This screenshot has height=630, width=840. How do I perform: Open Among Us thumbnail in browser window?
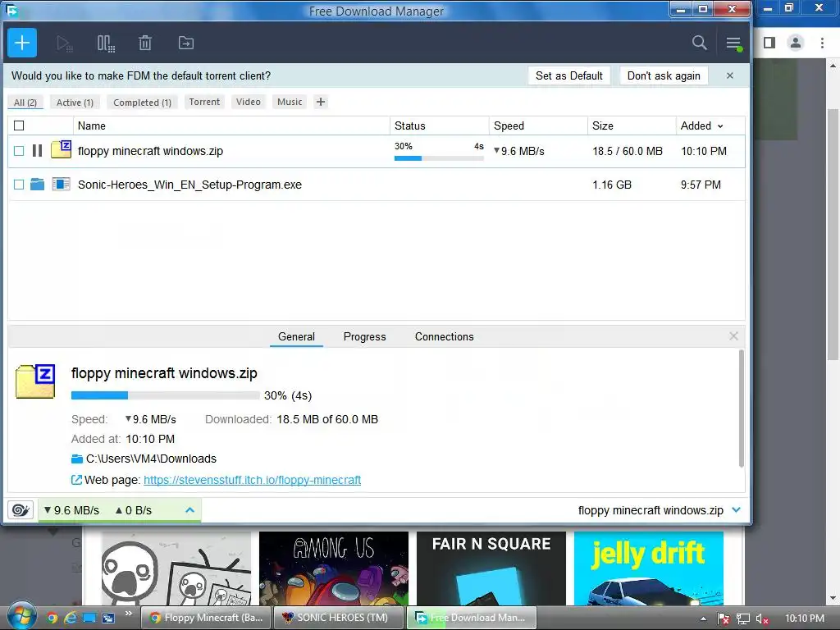pos(334,568)
